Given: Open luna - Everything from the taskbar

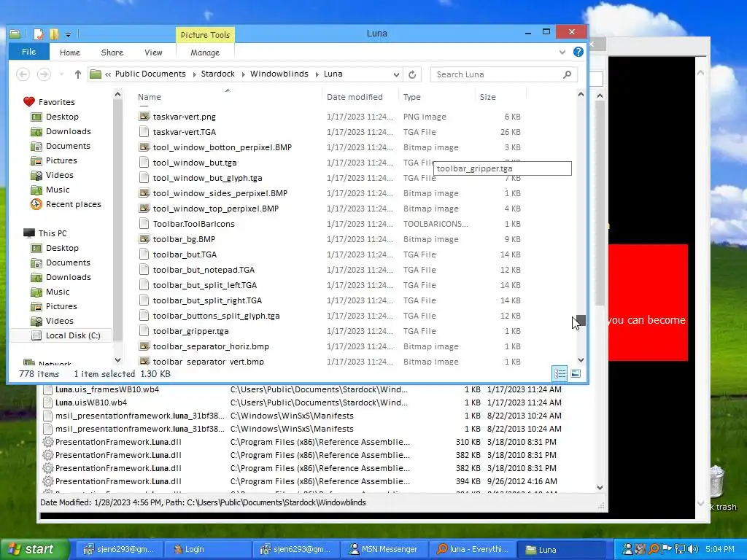Looking at the screenshot, I should coord(473,549).
